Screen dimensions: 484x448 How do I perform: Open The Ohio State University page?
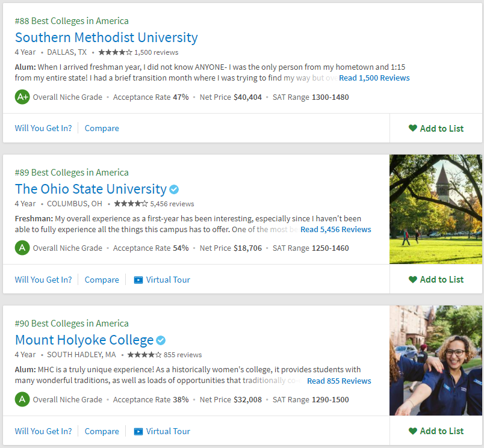[x=91, y=189]
